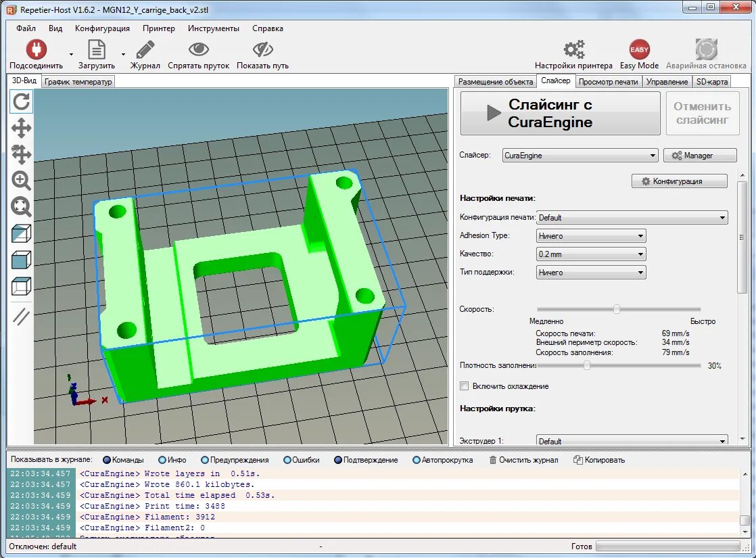
Task: Select the zoom magnifier tool
Action: tap(21, 181)
